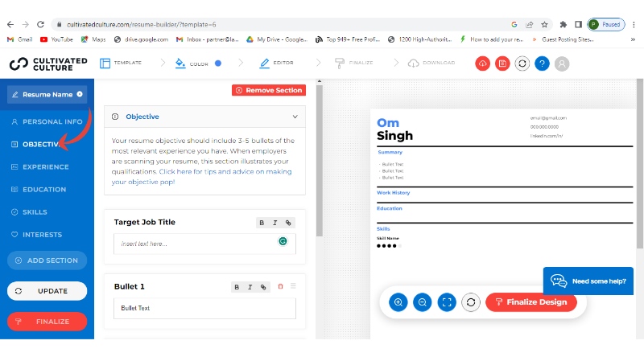
Task: Click the Target Job Title text field
Action: pos(193,244)
